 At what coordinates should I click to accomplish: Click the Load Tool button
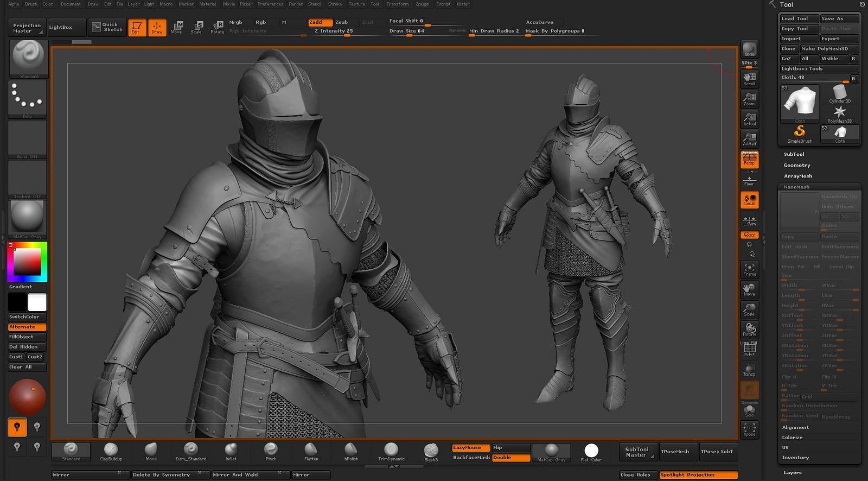pos(798,18)
